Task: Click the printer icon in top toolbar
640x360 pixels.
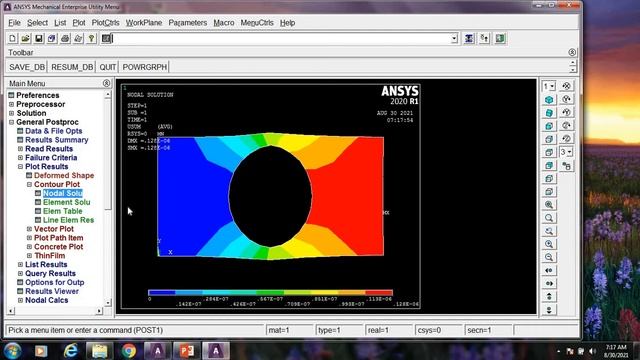Action: (x=65, y=38)
